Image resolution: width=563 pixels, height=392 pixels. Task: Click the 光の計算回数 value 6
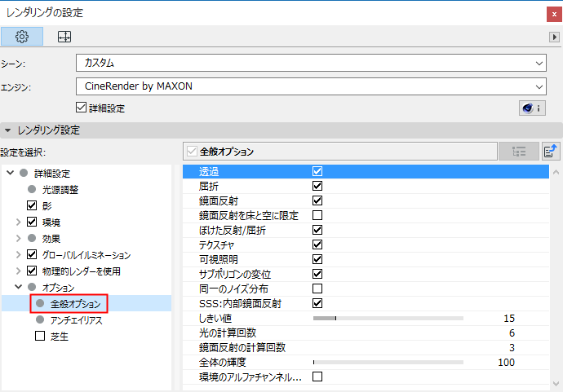click(x=512, y=333)
